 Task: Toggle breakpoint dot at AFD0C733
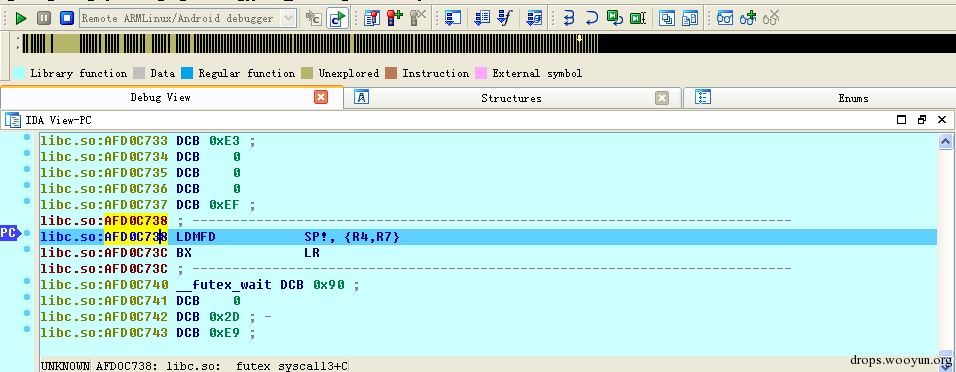pos(27,138)
